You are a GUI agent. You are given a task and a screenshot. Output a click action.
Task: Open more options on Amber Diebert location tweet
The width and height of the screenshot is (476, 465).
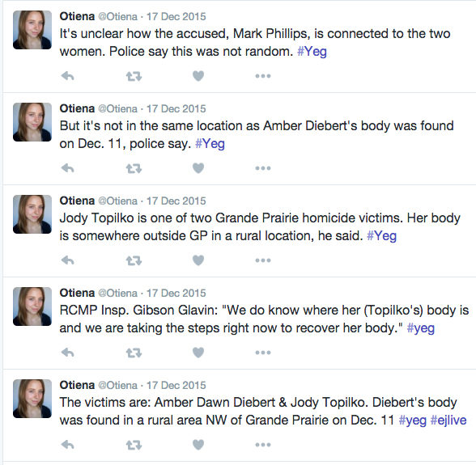pyautogui.click(x=263, y=168)
